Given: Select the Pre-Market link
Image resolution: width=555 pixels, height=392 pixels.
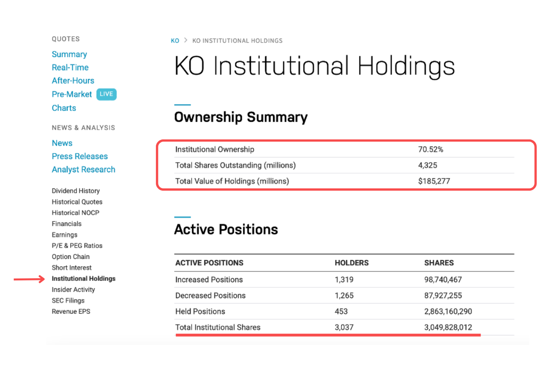Looking at the screenshot, I should 72,94.
